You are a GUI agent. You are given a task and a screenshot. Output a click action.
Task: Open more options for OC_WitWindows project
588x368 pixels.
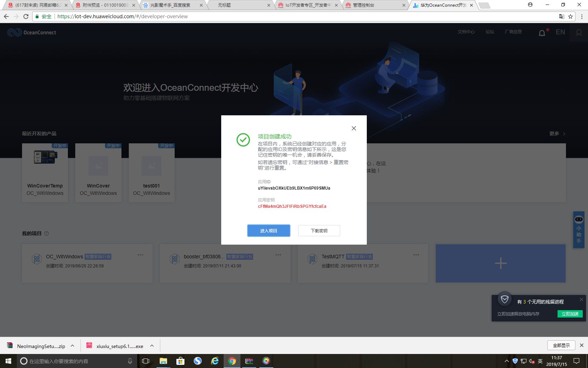point(140,255)
